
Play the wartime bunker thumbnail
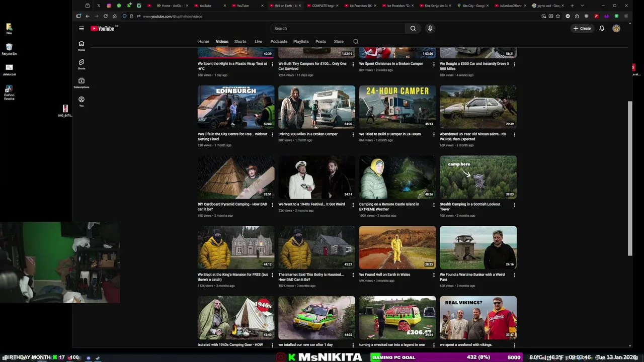coord(478,247)
